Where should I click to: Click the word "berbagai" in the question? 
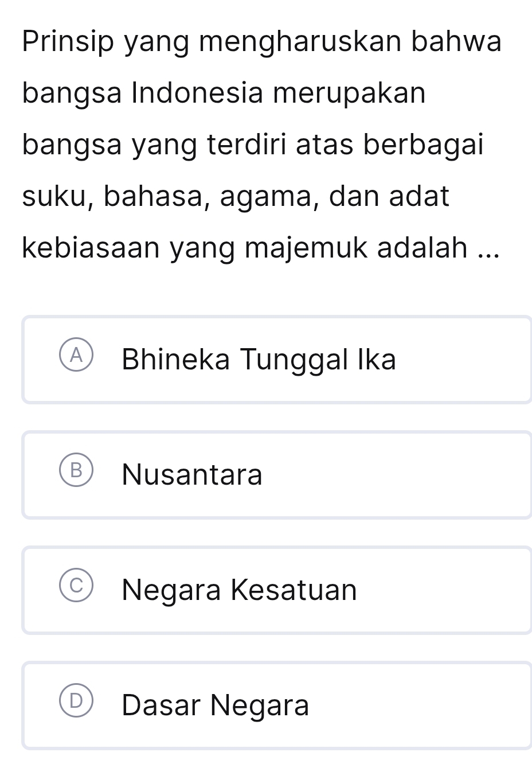[x=424, y=145]
